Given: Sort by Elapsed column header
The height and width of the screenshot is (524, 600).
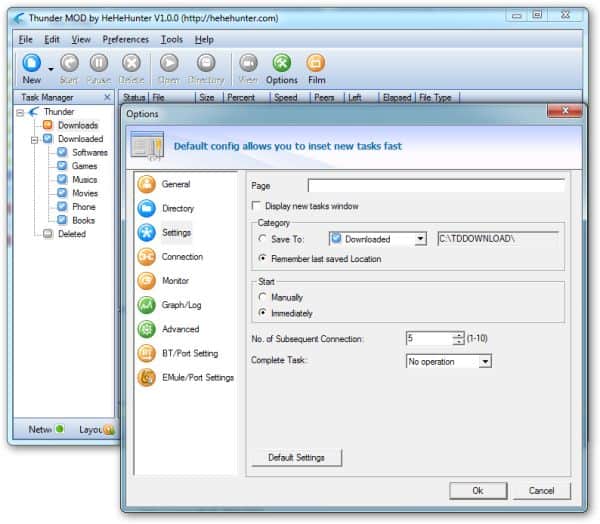Looking at the screenshot, I should [x=397, y=98].
